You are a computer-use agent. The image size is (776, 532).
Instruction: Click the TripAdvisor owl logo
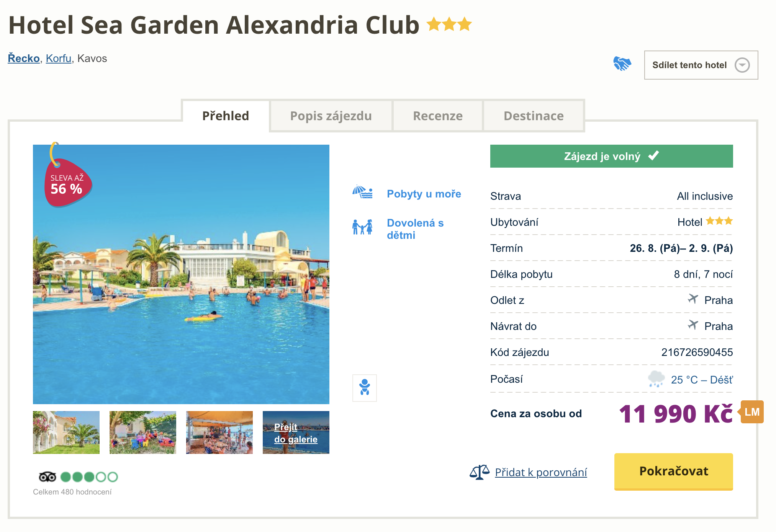tap(47, 477)
